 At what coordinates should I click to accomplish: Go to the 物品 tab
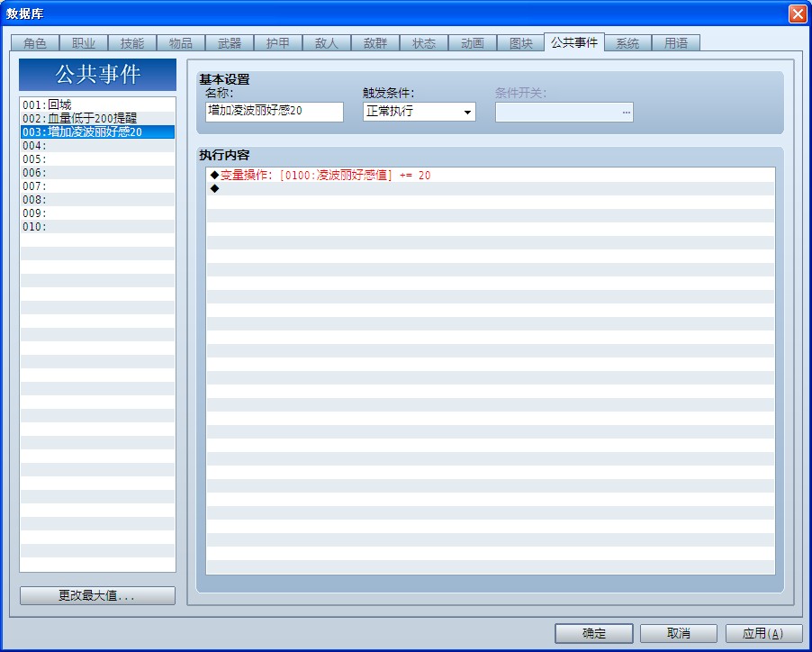click(181, 43)
